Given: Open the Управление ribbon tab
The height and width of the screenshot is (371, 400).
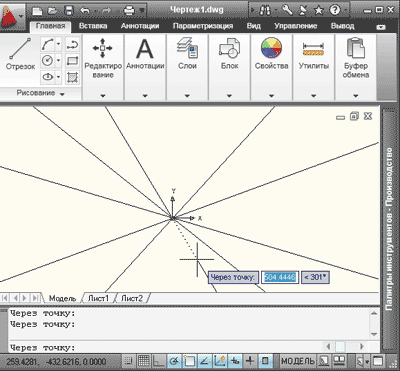Looking at the screenshot, I should pyautogui.click(x=295, y=26).
